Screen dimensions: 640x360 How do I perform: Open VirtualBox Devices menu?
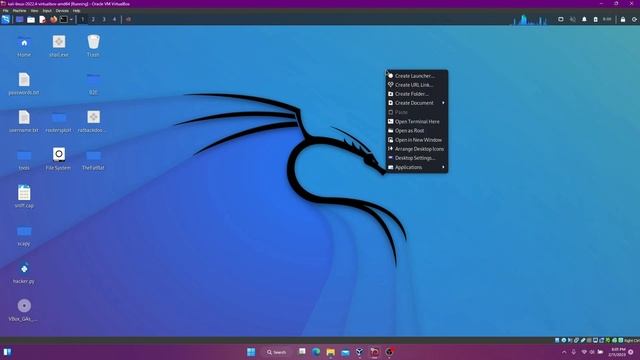tap(62, 11)
